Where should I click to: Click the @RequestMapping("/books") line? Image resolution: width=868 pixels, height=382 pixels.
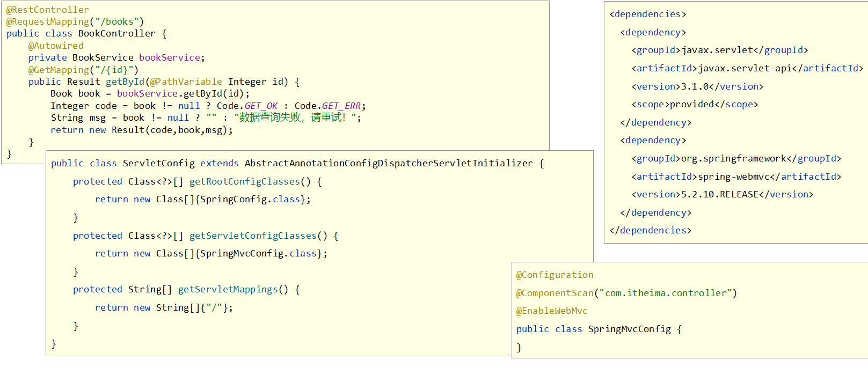tap(75, 21)
